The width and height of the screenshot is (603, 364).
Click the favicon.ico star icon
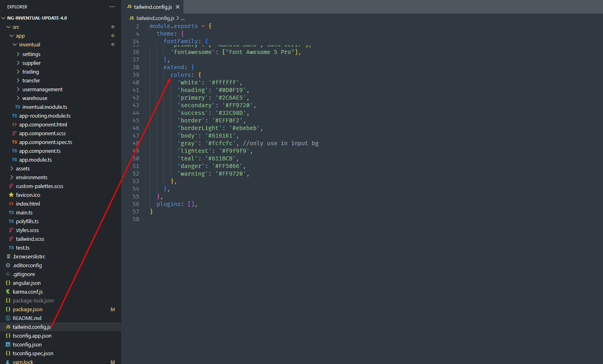(11, 195)
